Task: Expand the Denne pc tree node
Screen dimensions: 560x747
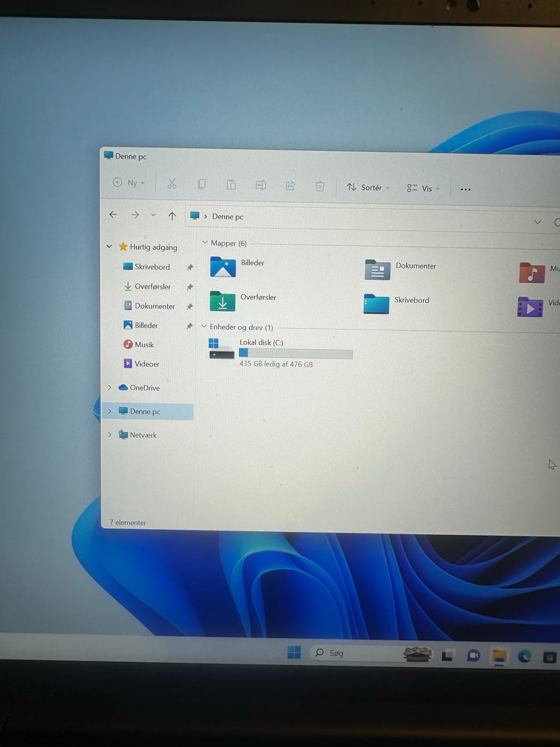Action: tap(109, 411)
